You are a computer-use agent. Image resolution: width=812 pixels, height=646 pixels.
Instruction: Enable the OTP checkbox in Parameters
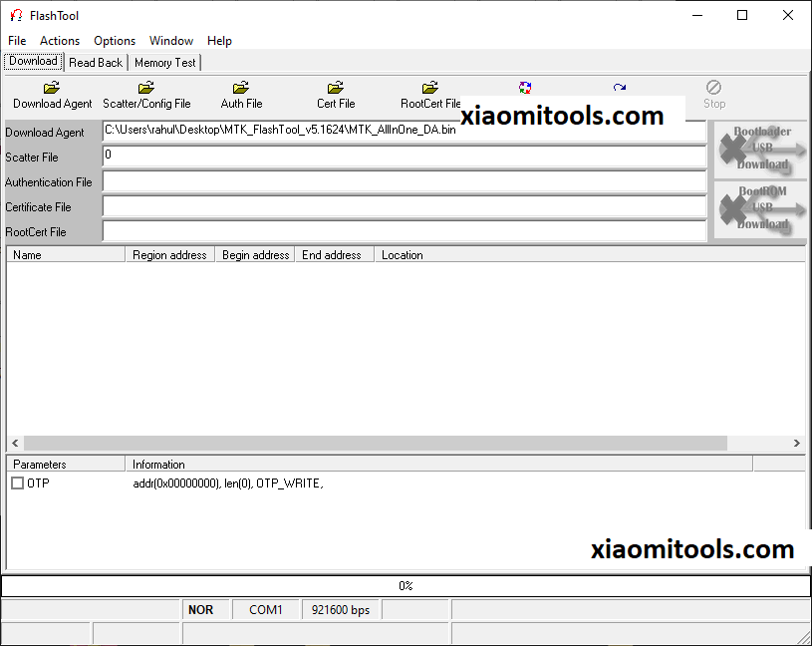pyautogui.click(x=17, y=483)
